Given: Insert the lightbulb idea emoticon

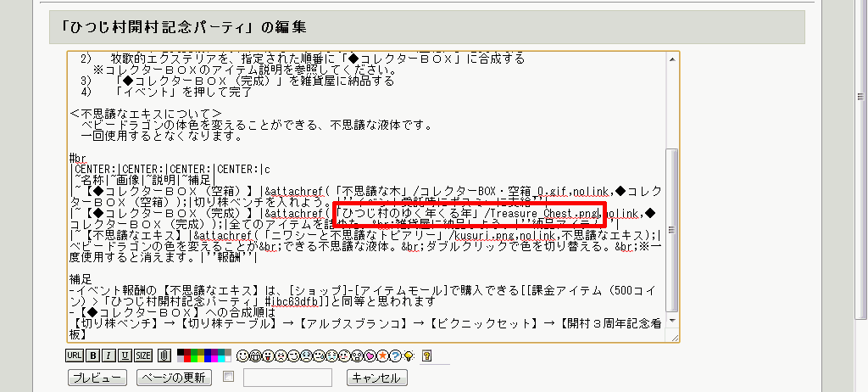Looking at the screenshot, I should [407, 356].
